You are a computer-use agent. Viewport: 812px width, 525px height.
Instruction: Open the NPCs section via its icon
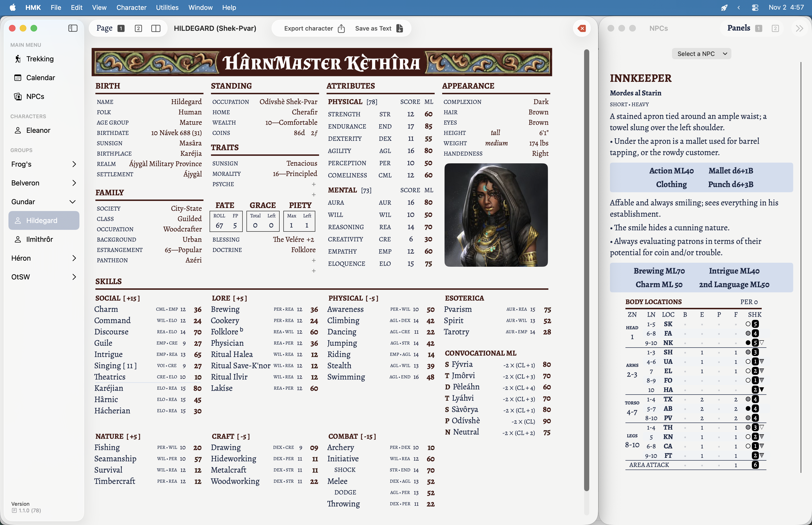coord(18,96)
